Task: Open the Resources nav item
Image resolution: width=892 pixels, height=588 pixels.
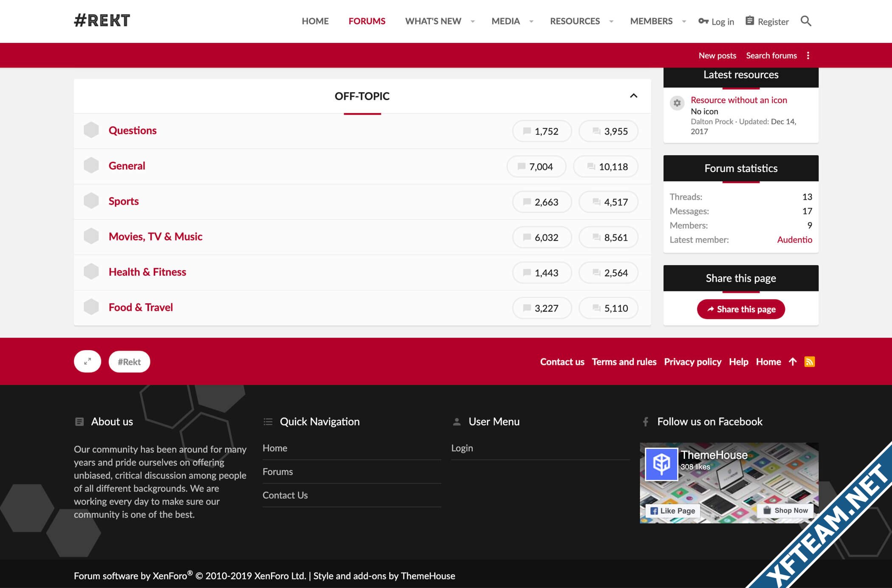Action: (575, 21)
